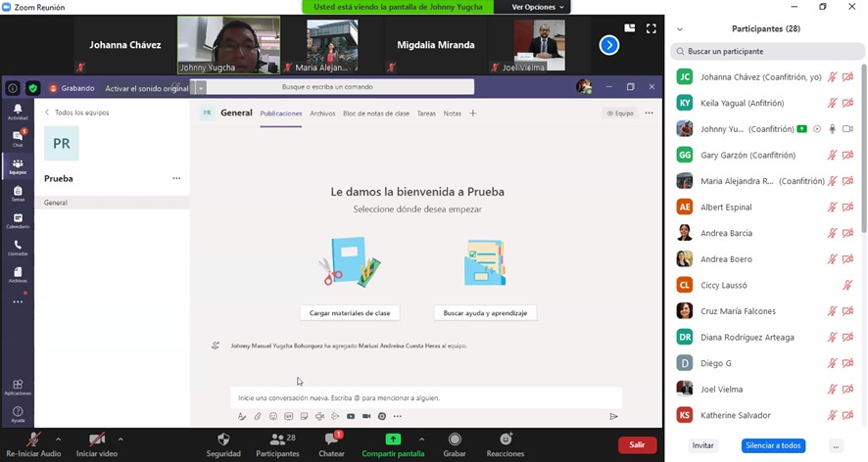This screenshot has width=868, height=462.
Task: Open Llamadas in Teams sidebar
Action: pos(18,248)
